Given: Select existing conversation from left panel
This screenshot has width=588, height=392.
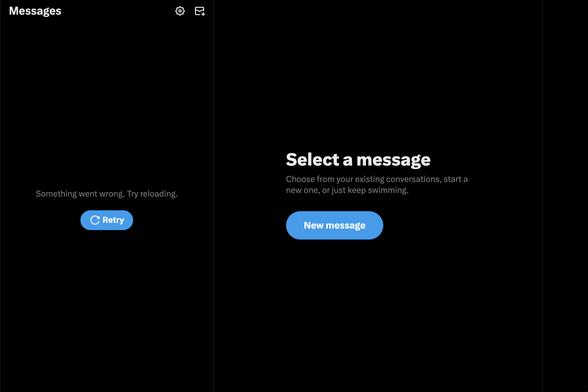Looking at the screenshot, I should [106, 220].
